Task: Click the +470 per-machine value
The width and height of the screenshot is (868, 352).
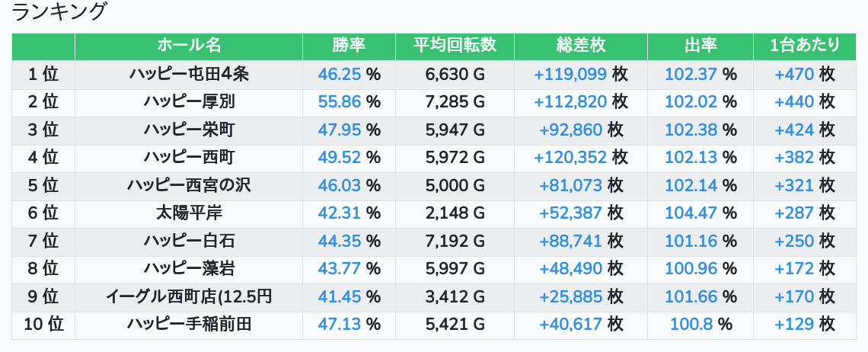Action: pos(794,74)
